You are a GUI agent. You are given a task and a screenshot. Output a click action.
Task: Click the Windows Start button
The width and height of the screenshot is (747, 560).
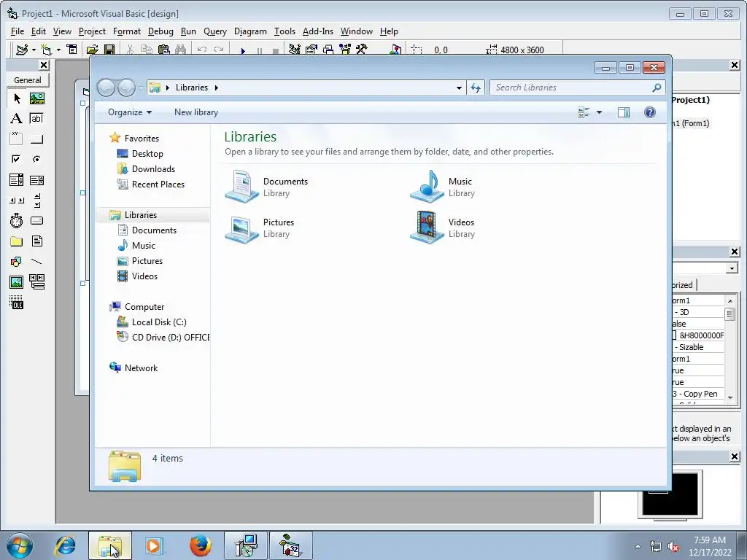click(x=20, y=545)
